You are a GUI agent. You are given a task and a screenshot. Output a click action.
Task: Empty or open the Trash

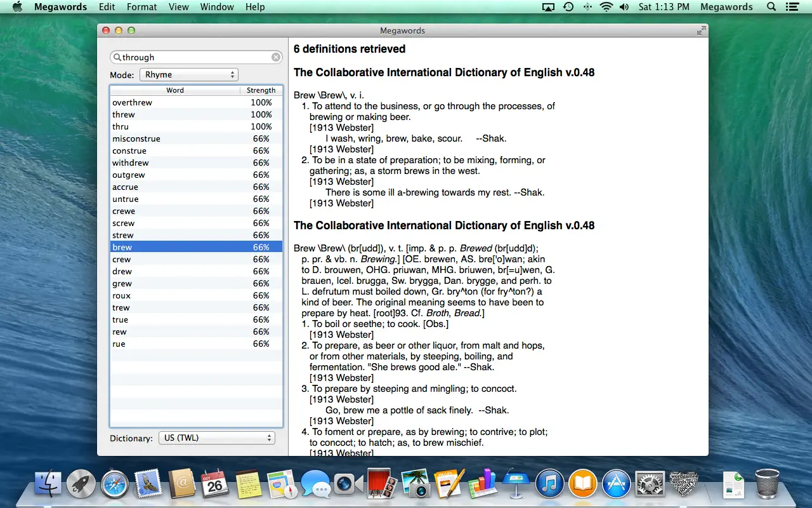pos(767,484)
